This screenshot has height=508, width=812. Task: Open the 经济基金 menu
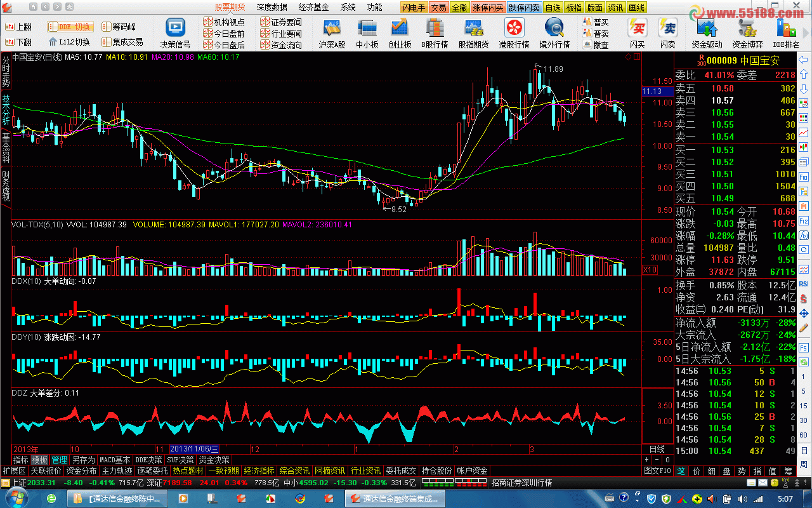314,8
